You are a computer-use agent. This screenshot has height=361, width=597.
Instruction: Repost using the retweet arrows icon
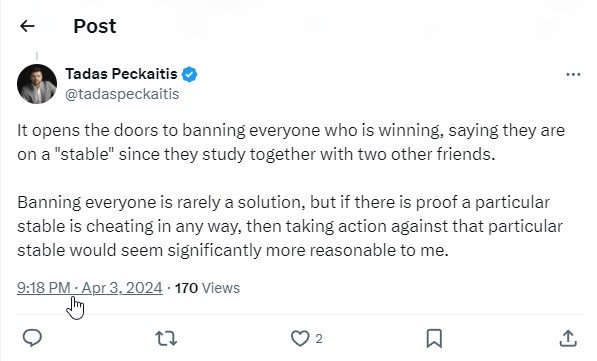tap(166, 338)
